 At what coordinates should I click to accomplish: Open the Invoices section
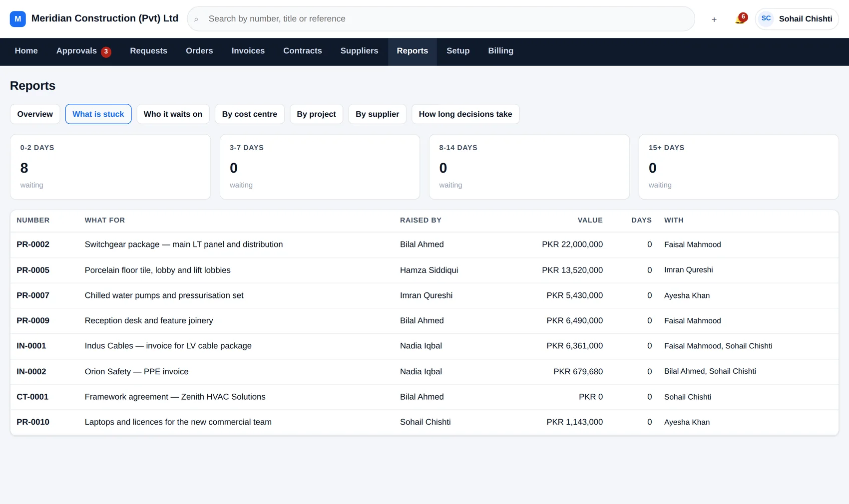(248, 51)
